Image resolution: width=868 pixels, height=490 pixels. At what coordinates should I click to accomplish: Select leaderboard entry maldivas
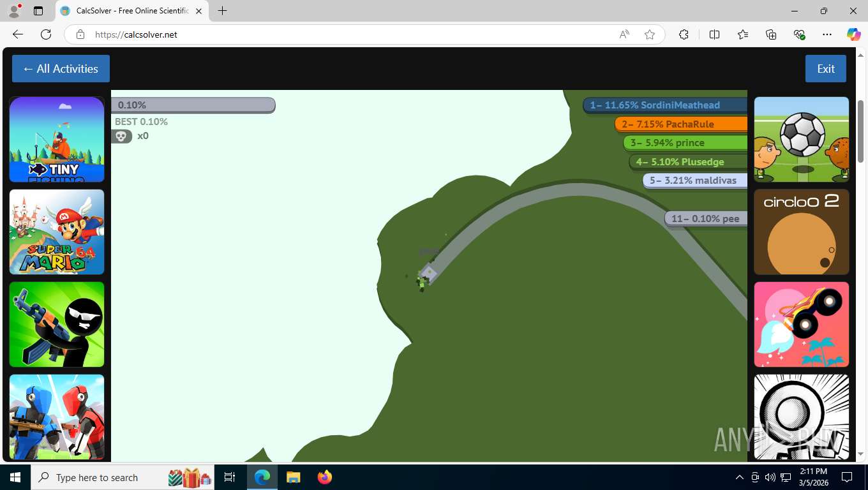coord(695,181)
